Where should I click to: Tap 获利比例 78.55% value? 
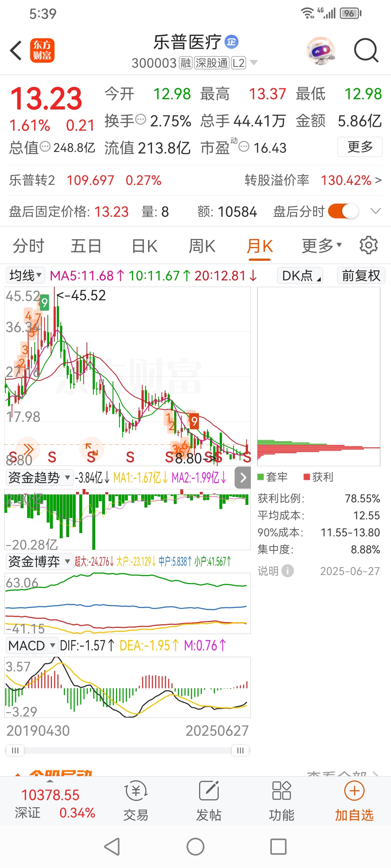[362, 498]
